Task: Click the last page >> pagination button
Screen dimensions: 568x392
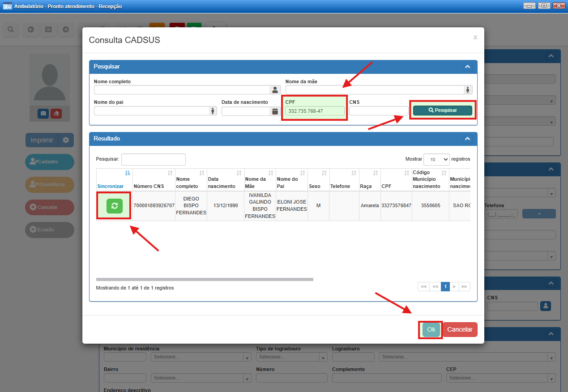Action: [464, 286]
